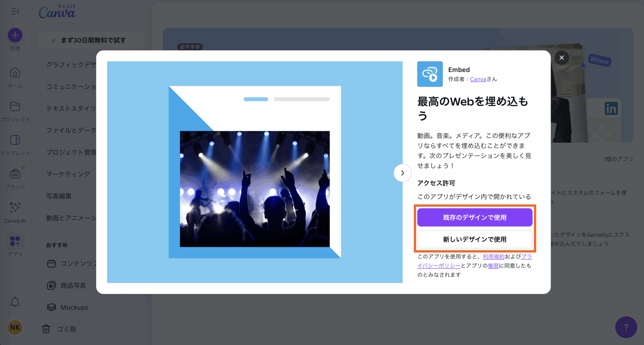Open the Home sidebar icon
This screenshot has height=345, width=644.
[x=15, y=73]
